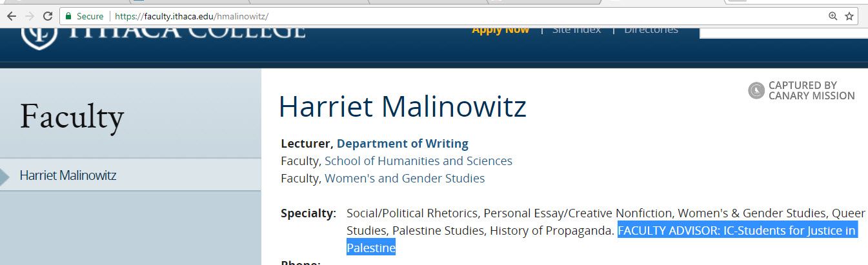Image resolution: width=868 pixels, height=265 pixels.
Task: Select Harriet Malinowitz in the sidebar
Action: 68,175
